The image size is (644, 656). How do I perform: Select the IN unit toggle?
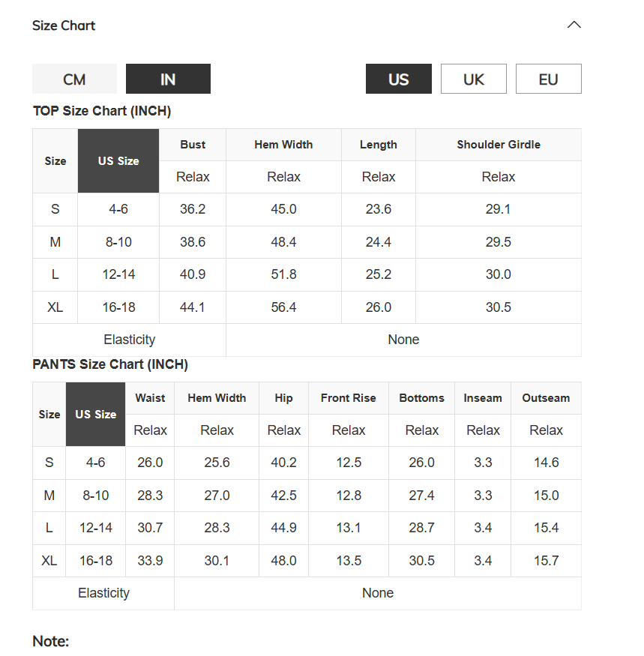tap(168, 79)
